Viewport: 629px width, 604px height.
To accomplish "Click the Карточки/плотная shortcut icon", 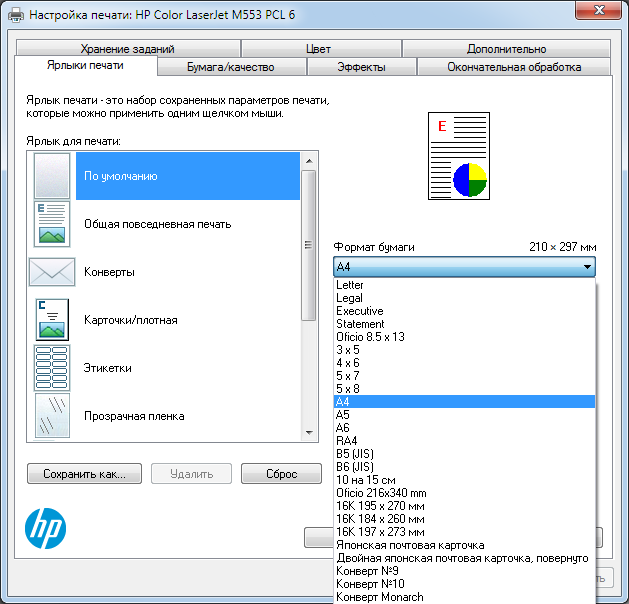I will [52, 320].
